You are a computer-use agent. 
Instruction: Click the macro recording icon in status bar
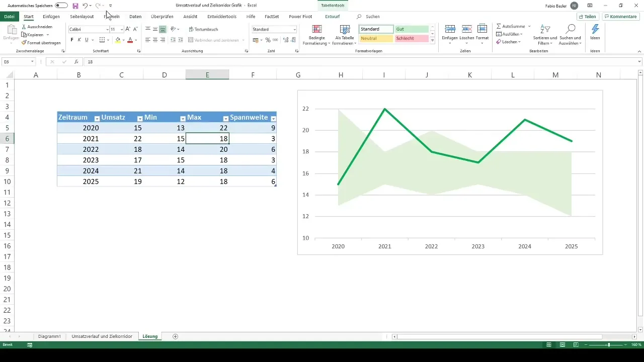coord(30,345)
